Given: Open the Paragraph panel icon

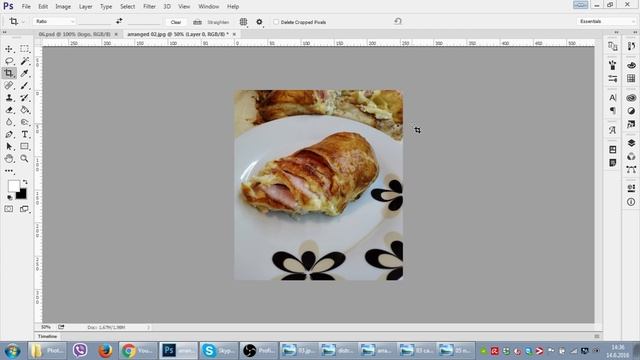Looking at the screenshot, I should tap(613, 111).
